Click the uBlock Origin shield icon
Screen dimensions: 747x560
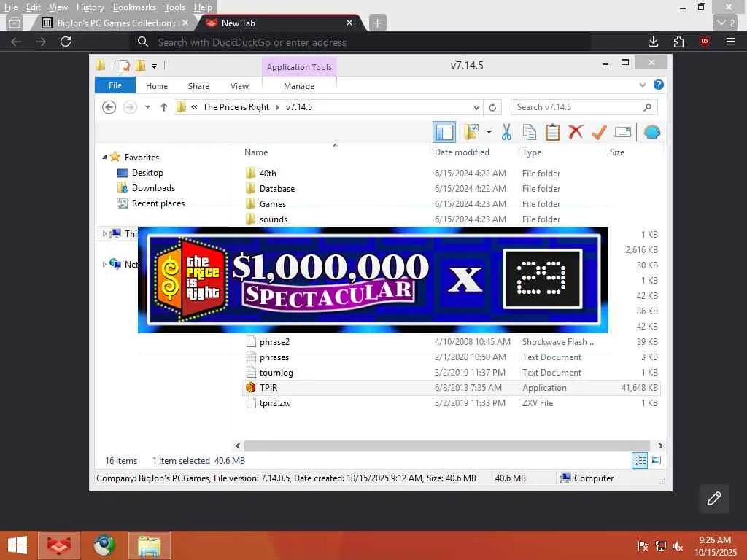(x=704, y=42)
